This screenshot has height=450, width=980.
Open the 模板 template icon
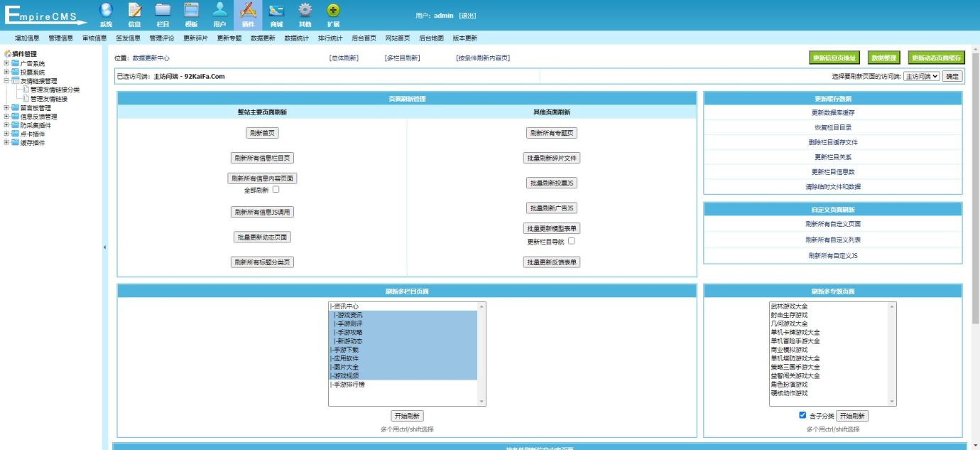click(x=191, y=10)
